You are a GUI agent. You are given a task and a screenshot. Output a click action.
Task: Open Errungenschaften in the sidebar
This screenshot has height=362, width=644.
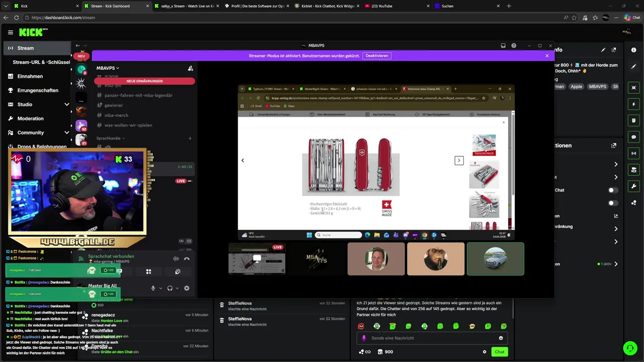pyautogui.click(x=38, y=90)
